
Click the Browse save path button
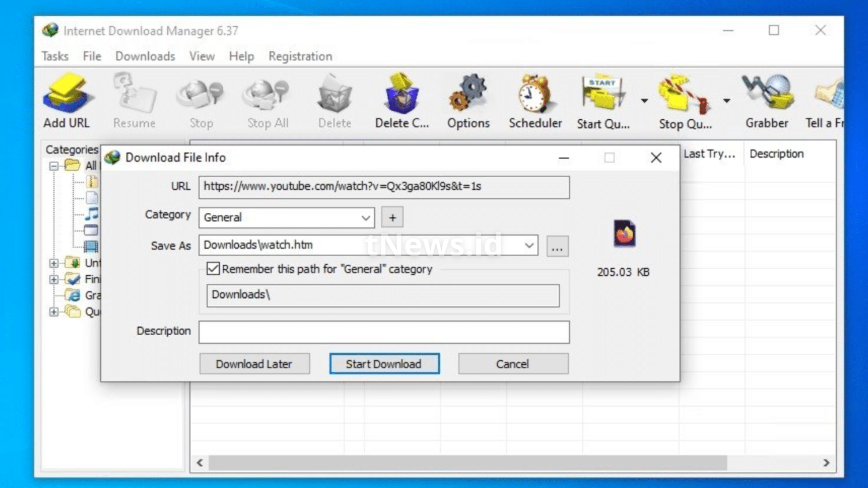[557, 246]
